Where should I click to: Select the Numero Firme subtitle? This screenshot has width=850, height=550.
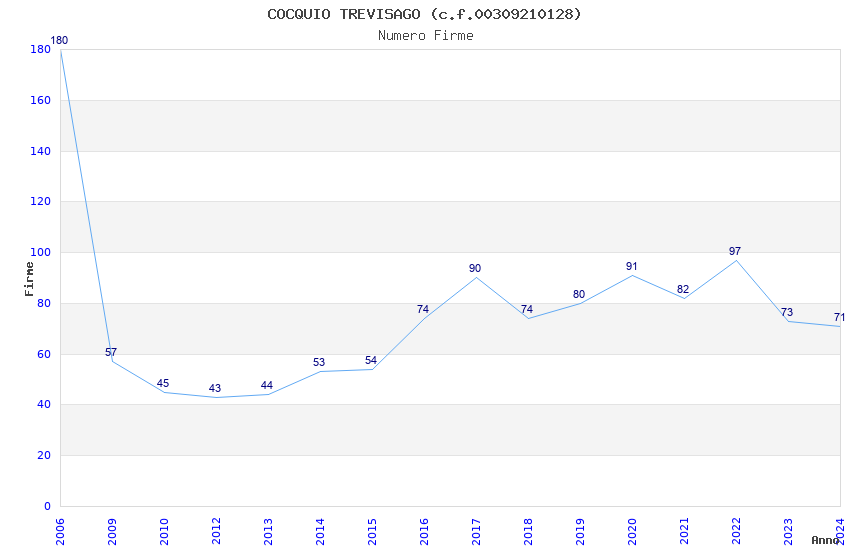pos(426,35)
